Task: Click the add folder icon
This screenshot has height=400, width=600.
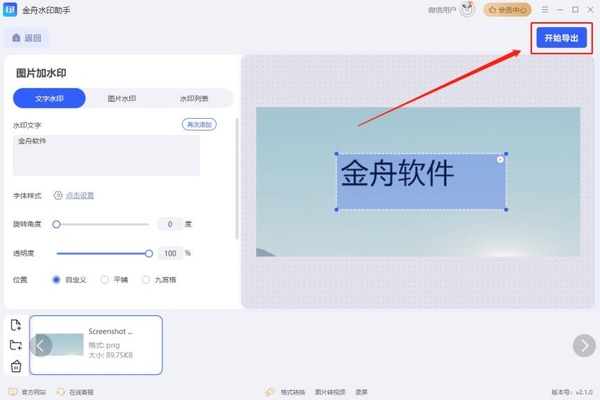Action: coord(16,345)
